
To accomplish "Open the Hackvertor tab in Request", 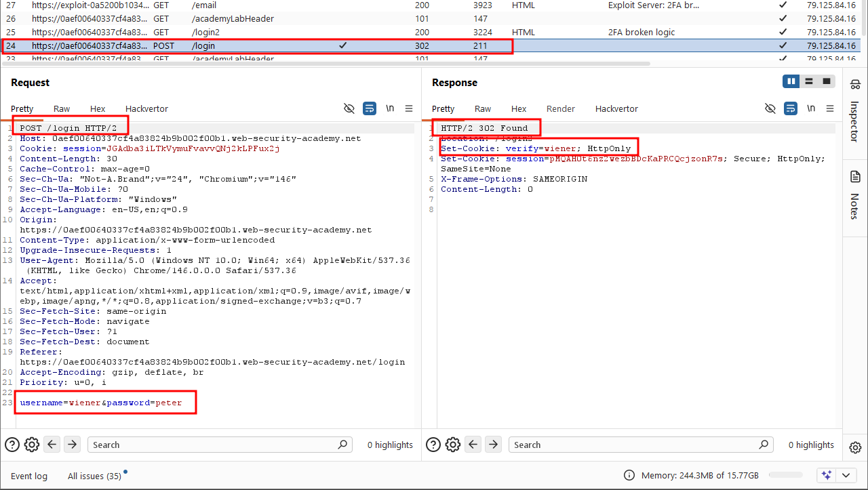I will pyautogui.click(x=146, y=108).
